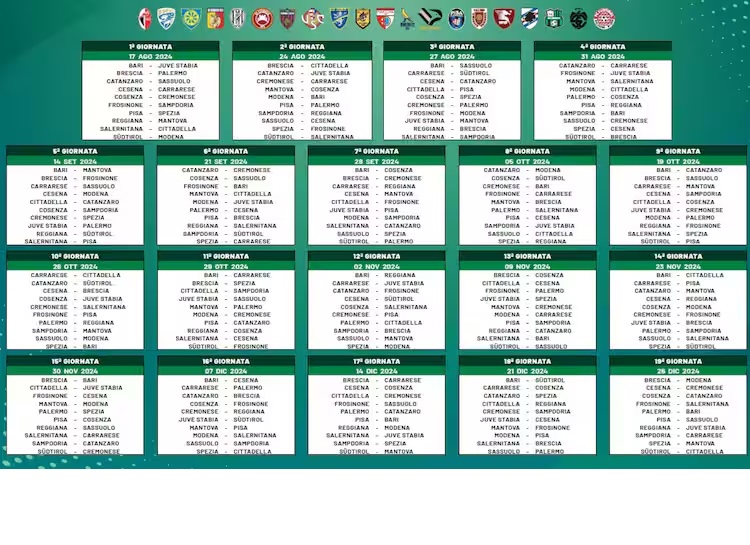
Task: Select the 4ª GIORNATA header
Action: coord(603,46)
